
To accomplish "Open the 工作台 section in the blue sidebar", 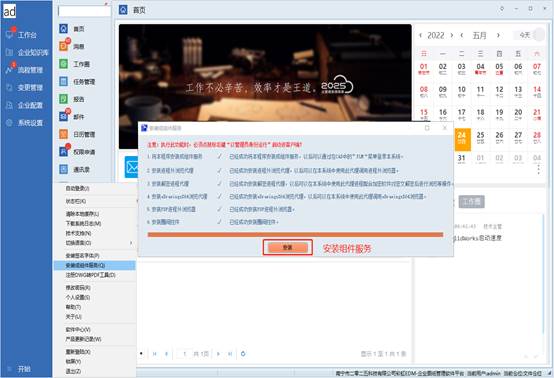I will pos(22,35).
